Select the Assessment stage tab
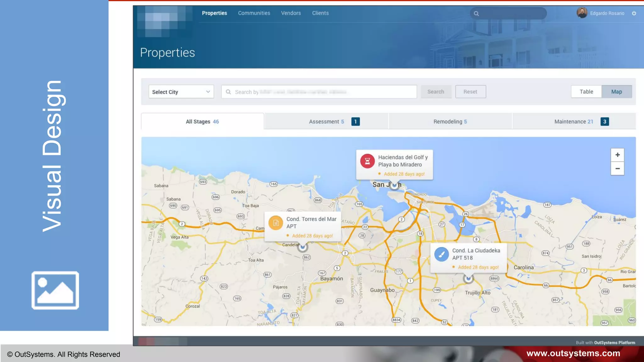 click(x=326, y=122)
